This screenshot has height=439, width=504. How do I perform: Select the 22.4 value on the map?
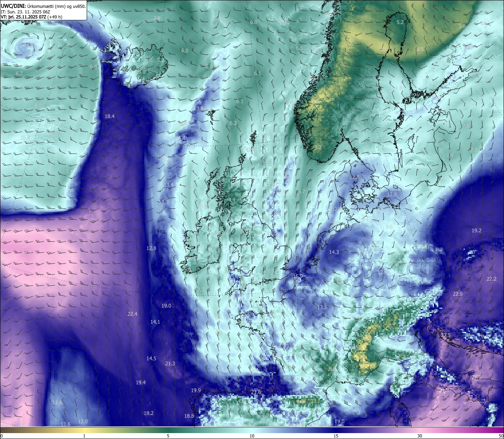[x=132, y=314]
